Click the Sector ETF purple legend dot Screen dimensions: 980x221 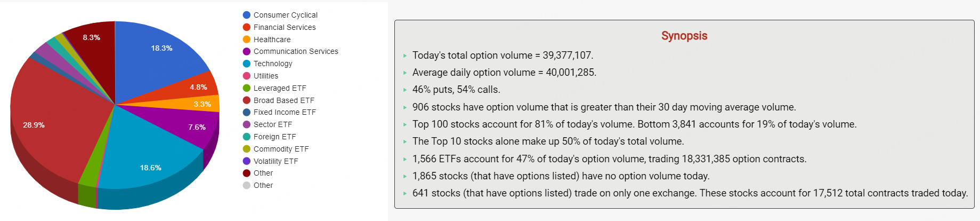coord(247,124)
